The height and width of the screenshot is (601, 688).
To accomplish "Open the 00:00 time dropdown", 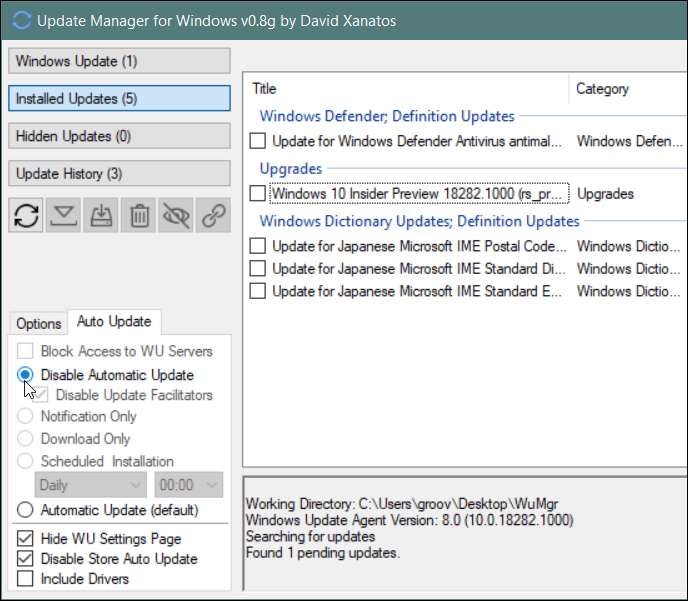I will point(189,485).
